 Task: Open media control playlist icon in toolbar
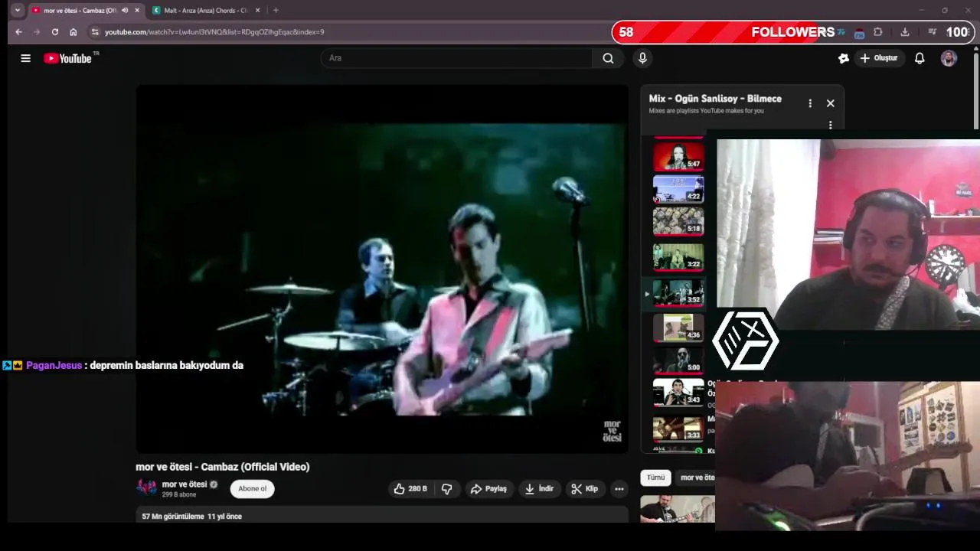(x=932, y=32)
